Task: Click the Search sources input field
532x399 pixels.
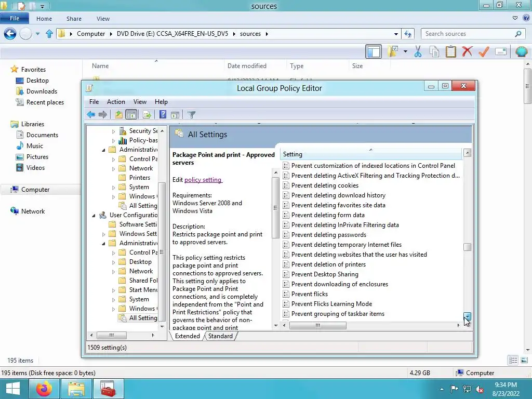Action: pos(469,34)
